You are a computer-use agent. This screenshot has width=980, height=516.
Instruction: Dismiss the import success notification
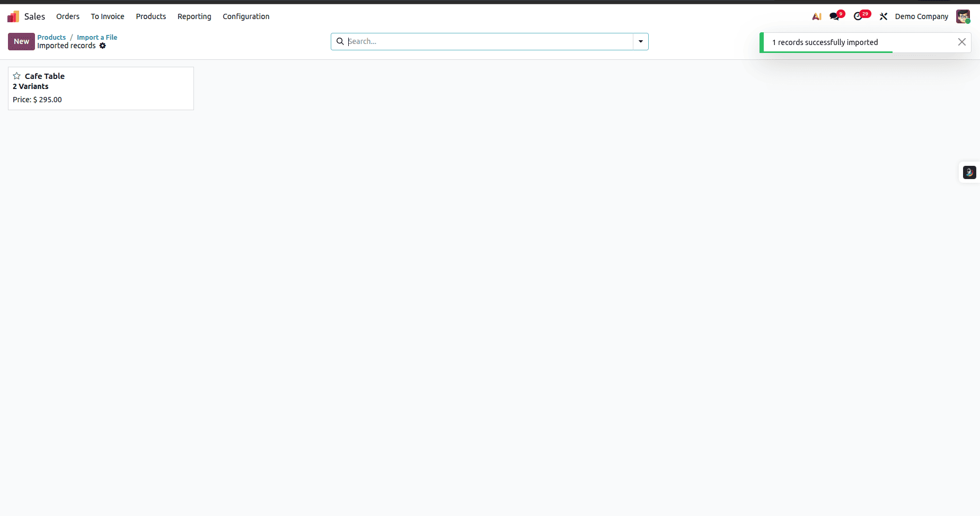962,42
